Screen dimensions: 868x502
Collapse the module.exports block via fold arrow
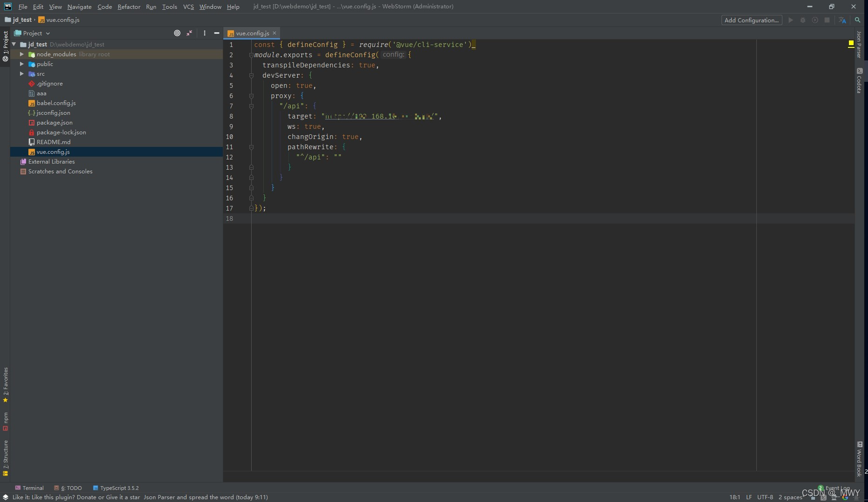pos(252,54)
